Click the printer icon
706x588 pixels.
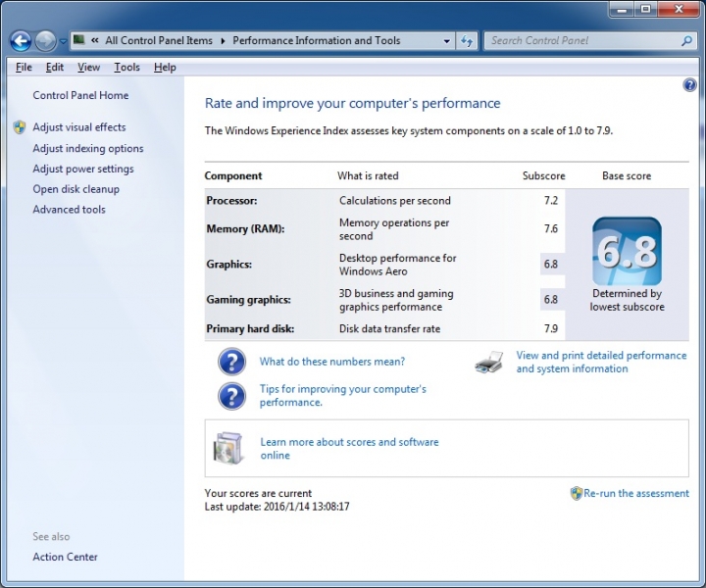(489, 363)
